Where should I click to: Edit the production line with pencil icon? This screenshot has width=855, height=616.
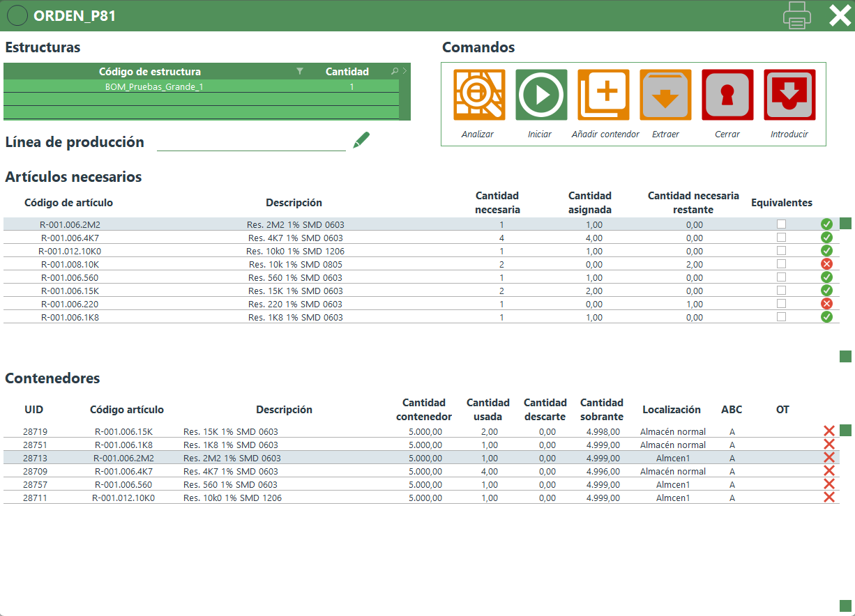tap(361, 140)
